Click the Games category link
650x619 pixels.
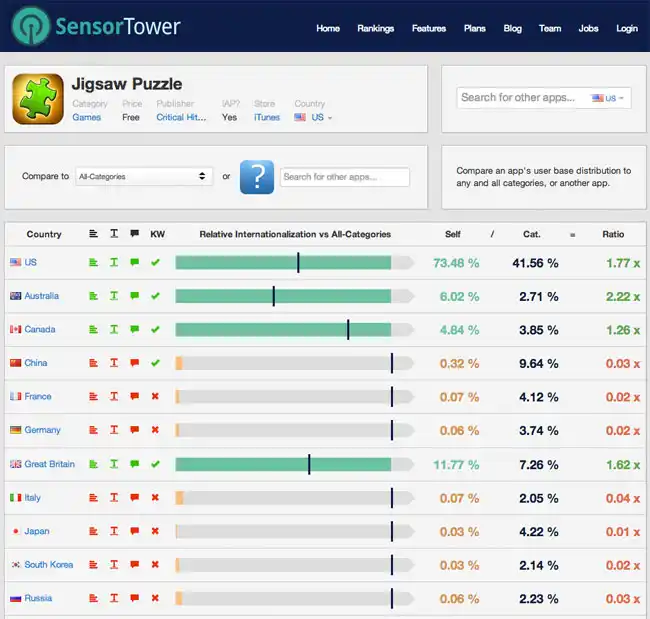coord(87,117)
